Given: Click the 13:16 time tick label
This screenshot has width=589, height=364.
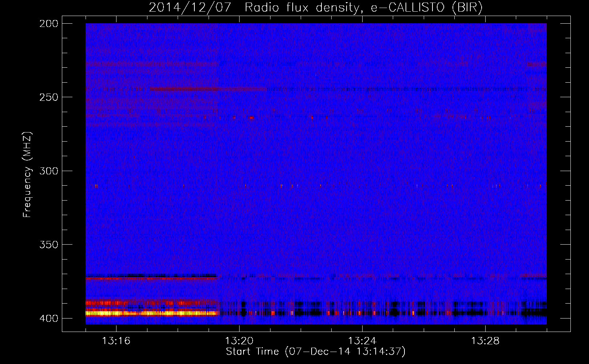Looking at the screenshot, I should (x=116, y=341).
